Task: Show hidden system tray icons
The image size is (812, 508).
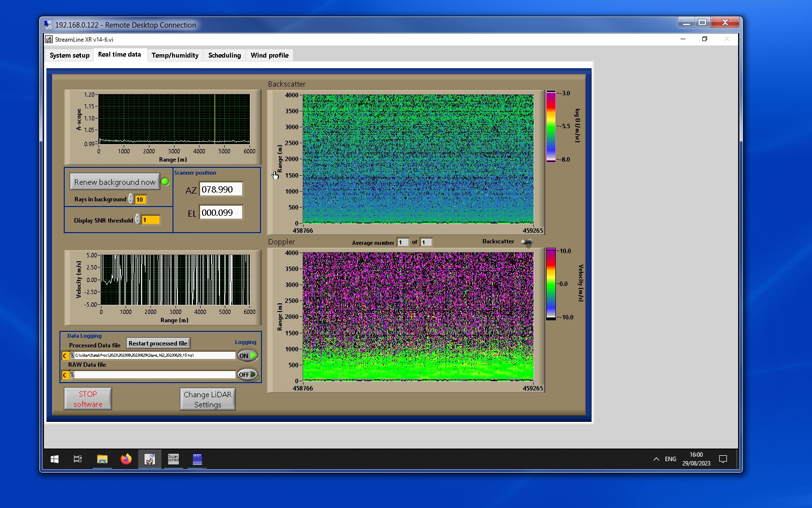Action: pyautogui.click(x=656, y=459)
